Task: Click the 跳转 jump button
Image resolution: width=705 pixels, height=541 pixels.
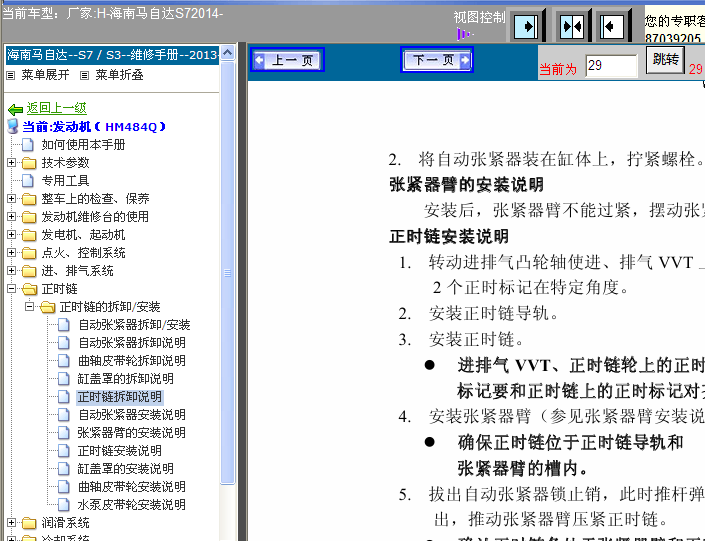Action: (x=665, y=60)
